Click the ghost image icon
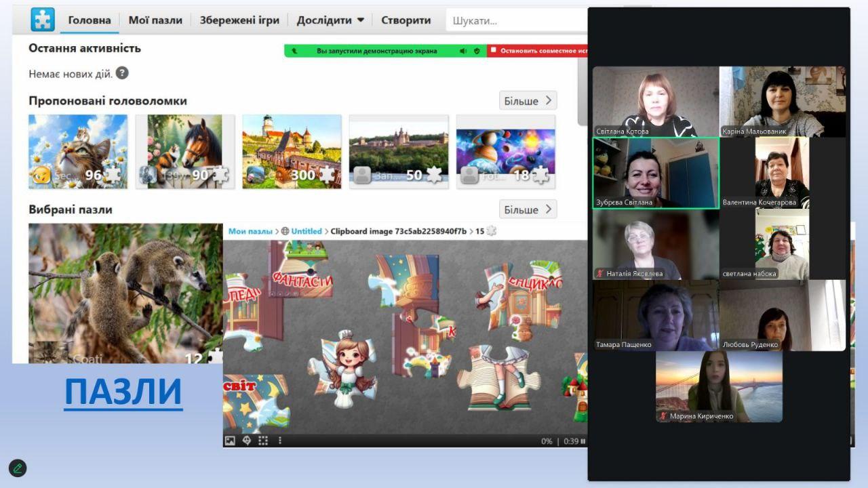The image size is (868, 488). (x=247, y=441)
